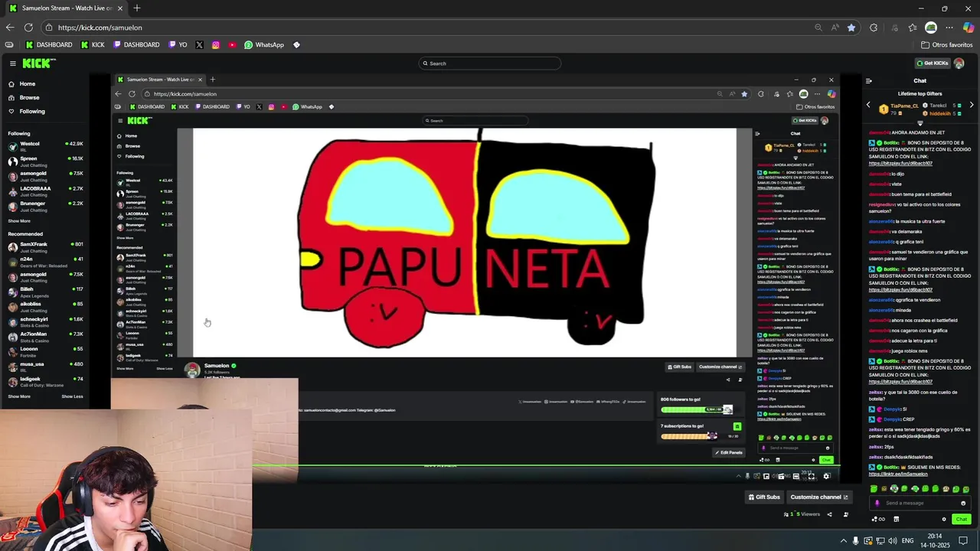Screen dimensions: 980x551
Task: Open Westcol channel in main sidebar
Action: pyautogui.click(x=46, y=146)
